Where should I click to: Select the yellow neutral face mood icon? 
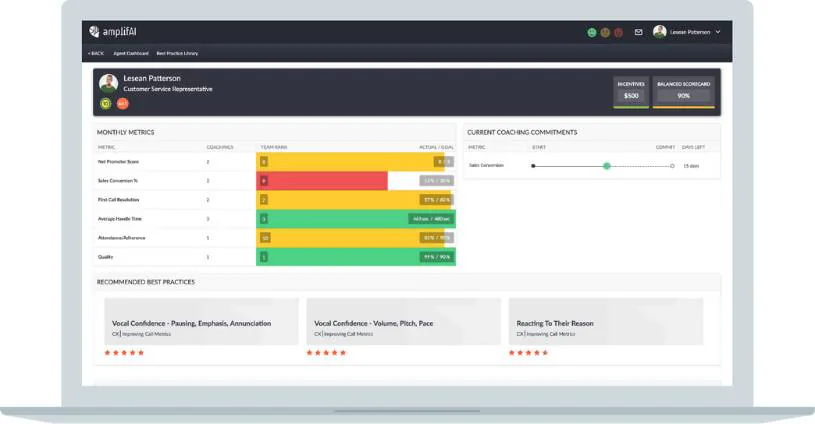pyautogui.click(x=605, y=32)
